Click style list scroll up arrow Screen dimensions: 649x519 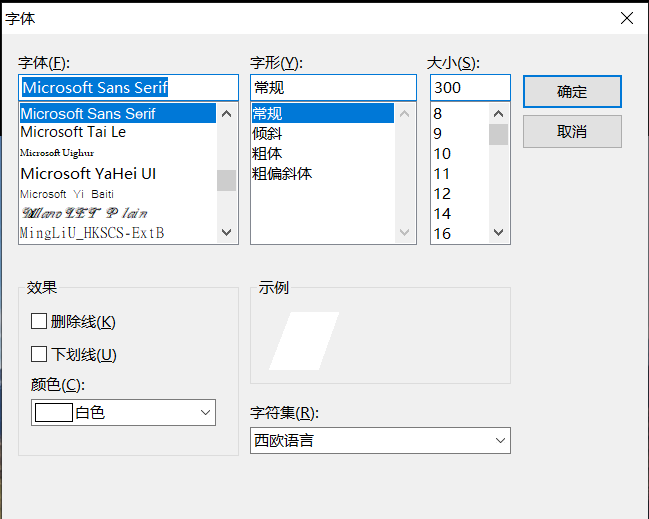pyautogui.click(x=405, y=113)
